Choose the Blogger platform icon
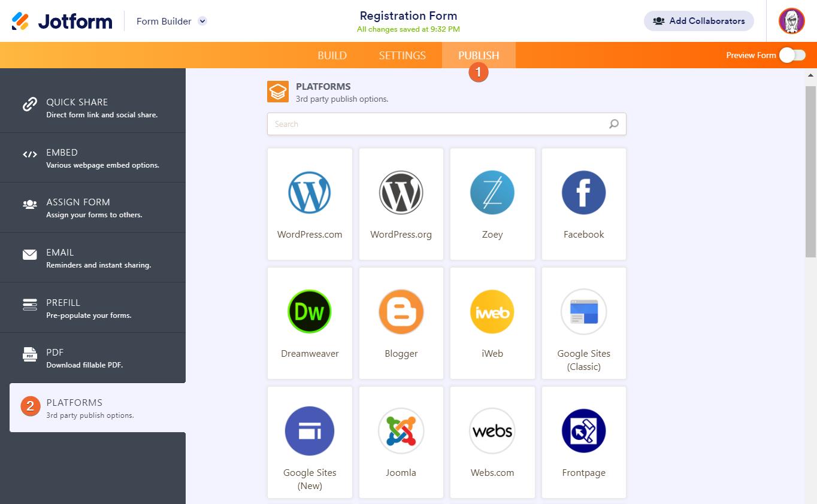The height and width of the screenshot is (504, 817). [x=401, y=312]
